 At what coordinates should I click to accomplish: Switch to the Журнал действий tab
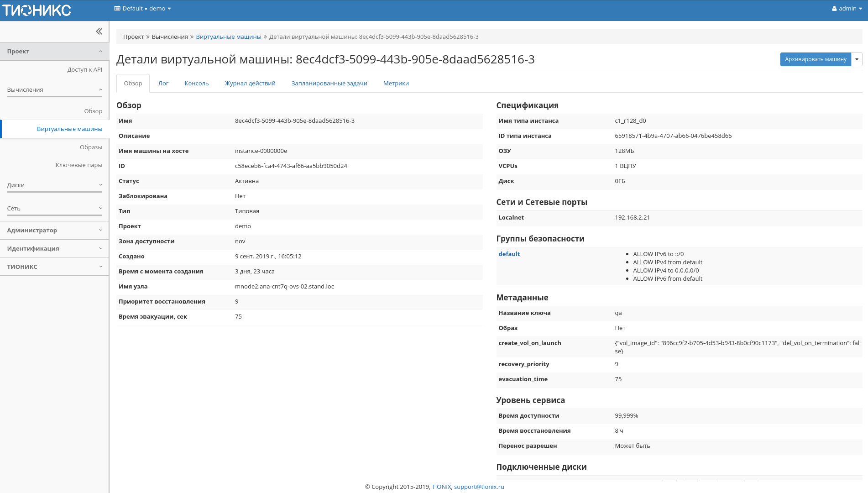click(x=250, y=83)
